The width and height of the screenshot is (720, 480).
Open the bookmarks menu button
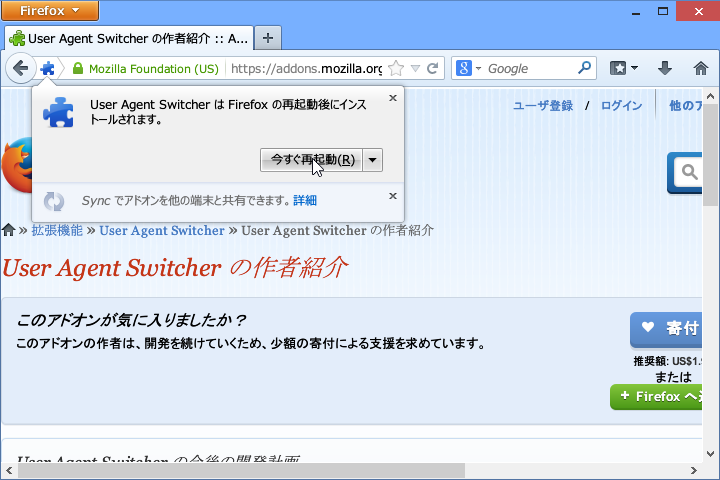pyautogui.click(x=623, y=68)
